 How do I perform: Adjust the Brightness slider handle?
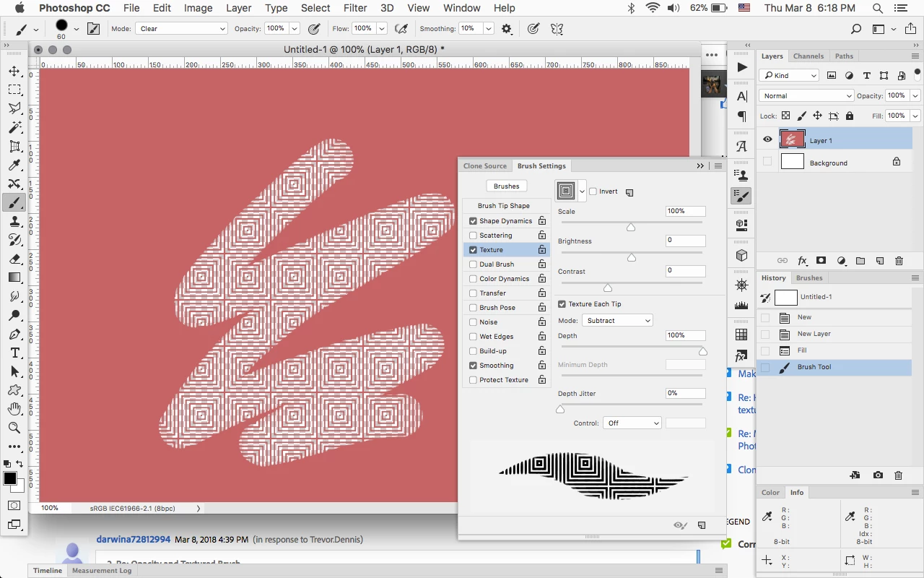632,257
